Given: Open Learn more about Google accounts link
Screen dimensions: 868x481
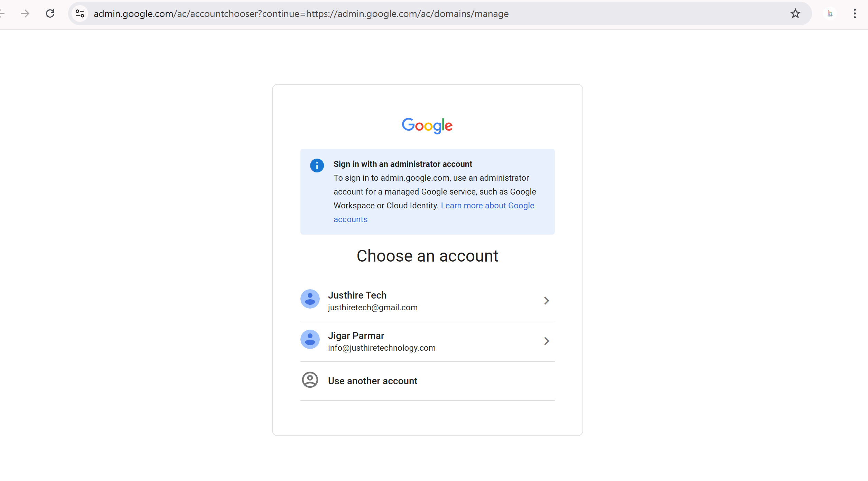Looking at the screenshot, I should coord(487,206).
